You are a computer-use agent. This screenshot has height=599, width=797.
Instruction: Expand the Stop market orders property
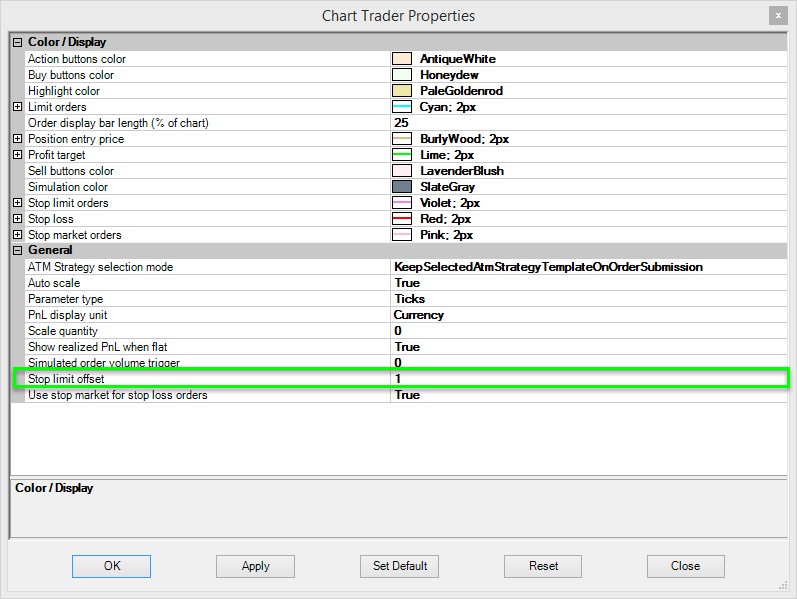(17, 235)
